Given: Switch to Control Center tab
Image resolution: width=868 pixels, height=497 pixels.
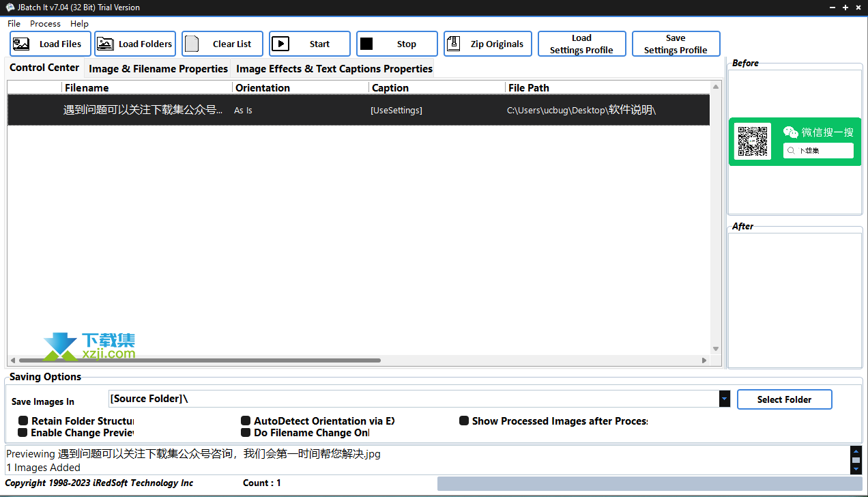Looking at the screenshot, I should coord(44,68).
